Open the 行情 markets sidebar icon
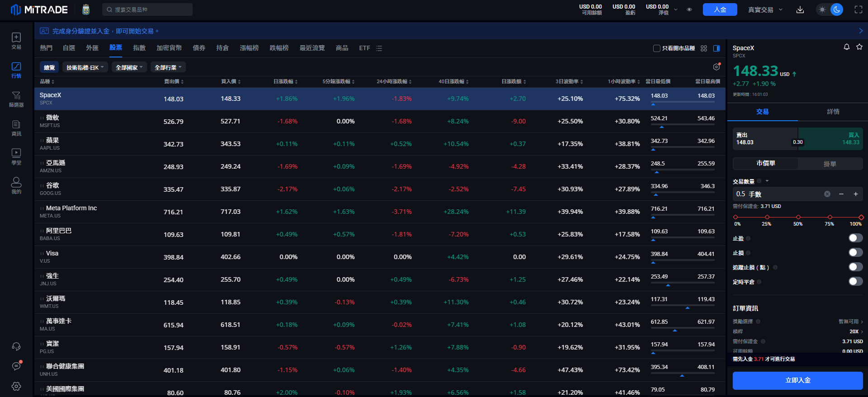The width and height of the screenshot is (868, 397). pyautogui.click(x=16, y=70)
